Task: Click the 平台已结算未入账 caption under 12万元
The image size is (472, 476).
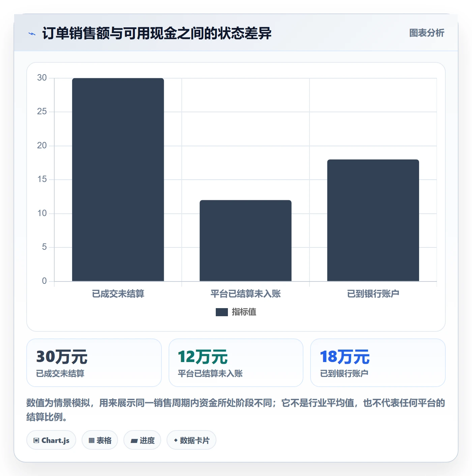Action: click(210, 374)
